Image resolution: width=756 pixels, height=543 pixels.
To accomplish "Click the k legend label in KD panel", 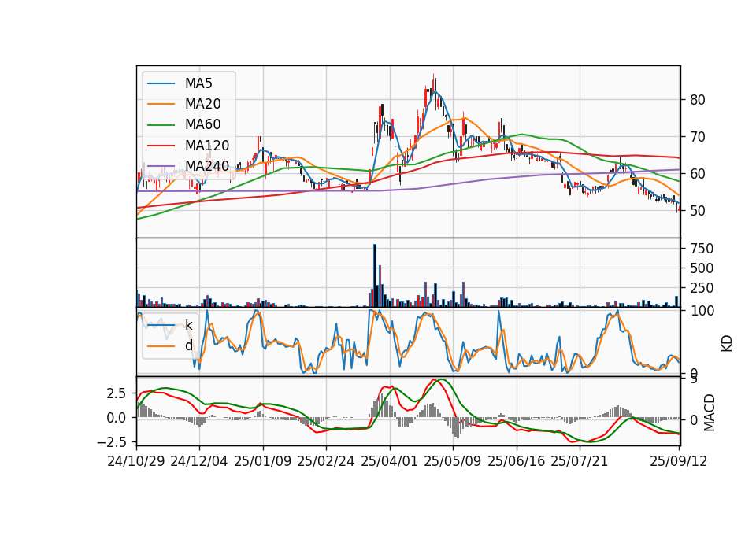I will [x=189, y=325].
